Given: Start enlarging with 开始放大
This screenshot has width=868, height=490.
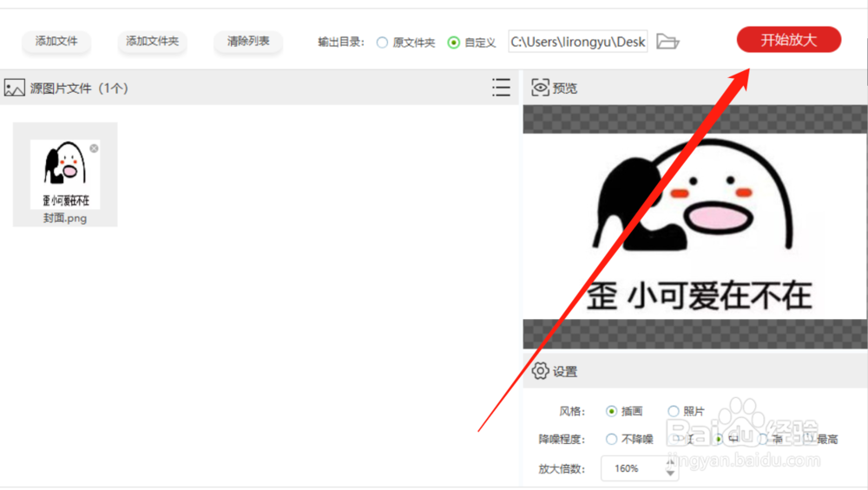Looking at the screenshot, I should coord(788,40).
